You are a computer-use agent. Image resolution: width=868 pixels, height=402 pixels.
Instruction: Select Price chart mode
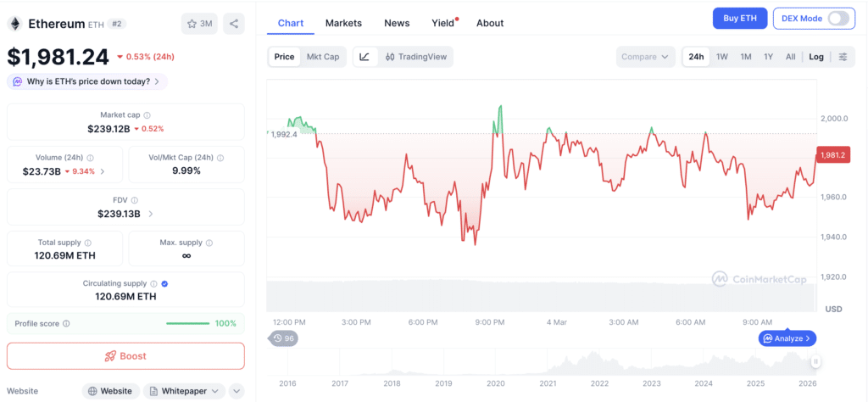pos(285,57)
